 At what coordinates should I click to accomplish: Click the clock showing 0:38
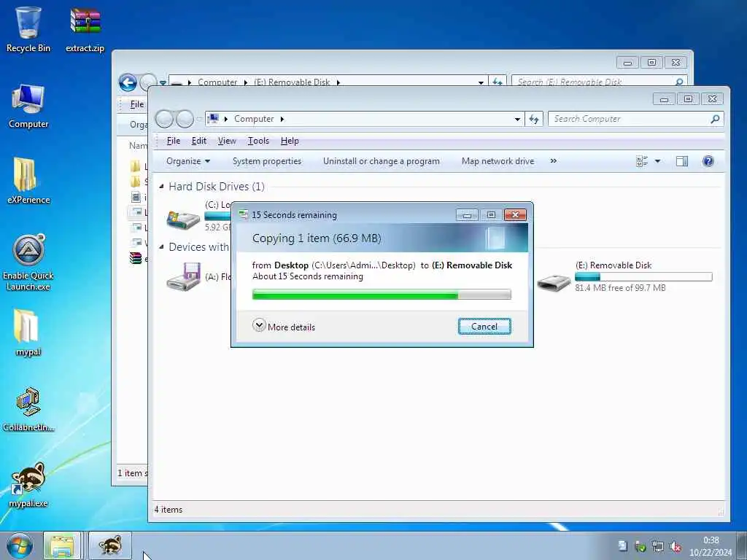tap(711, 546)
